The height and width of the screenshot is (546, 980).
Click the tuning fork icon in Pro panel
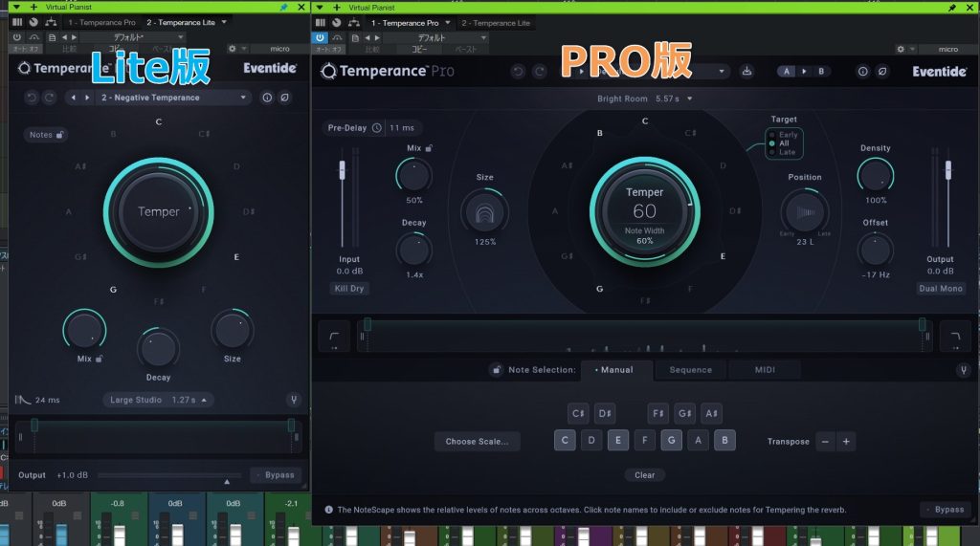point(962,370)
